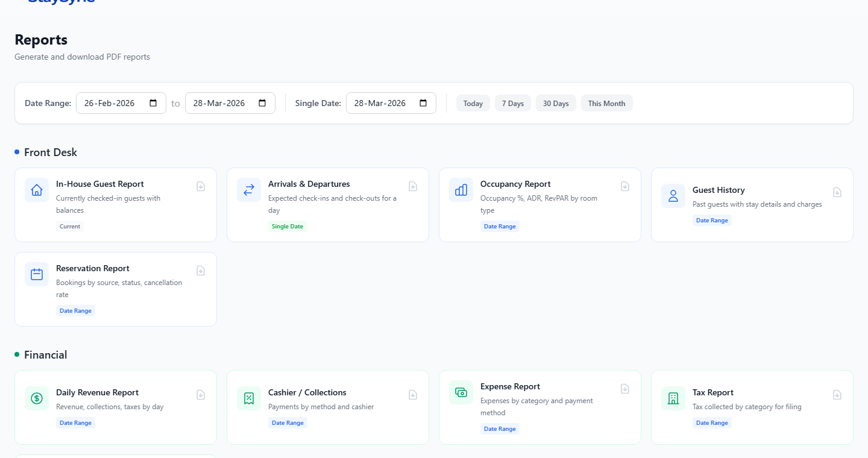Download the Reservation Report PDF
The height and width of the screenshot is (458, 868).
click(201, 271)
